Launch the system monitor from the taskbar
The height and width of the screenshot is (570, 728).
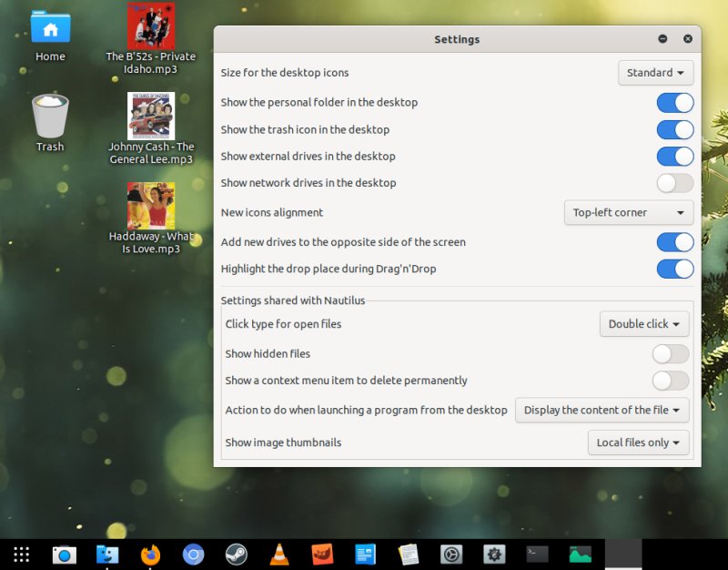click(579, 554)
